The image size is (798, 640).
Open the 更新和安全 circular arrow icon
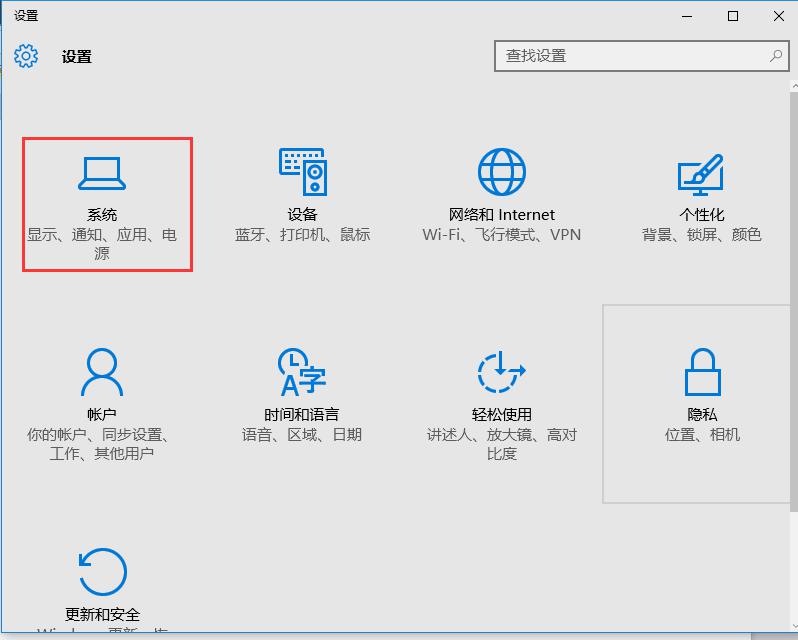(x=102, y=572)
